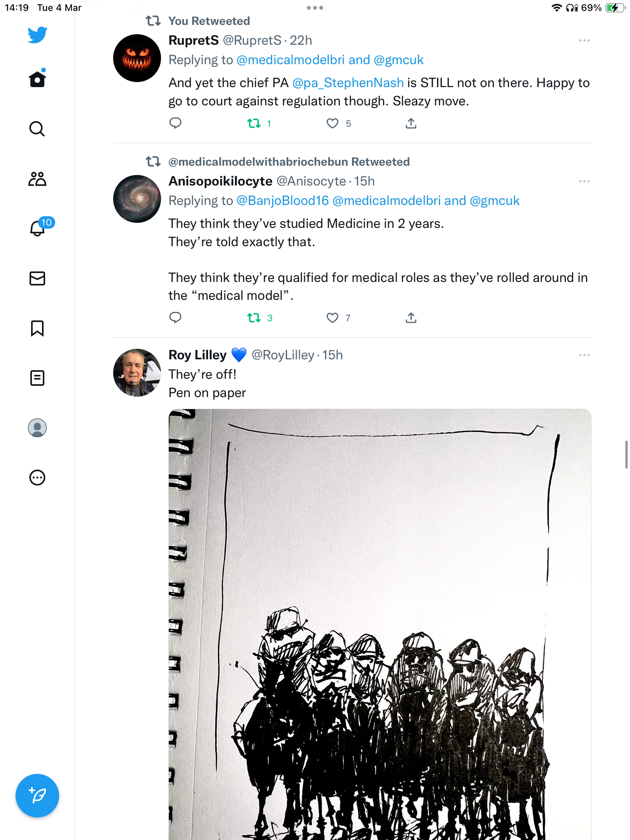Open the Twitter bird home logo
Screen dimensions: 630x840
37,35
